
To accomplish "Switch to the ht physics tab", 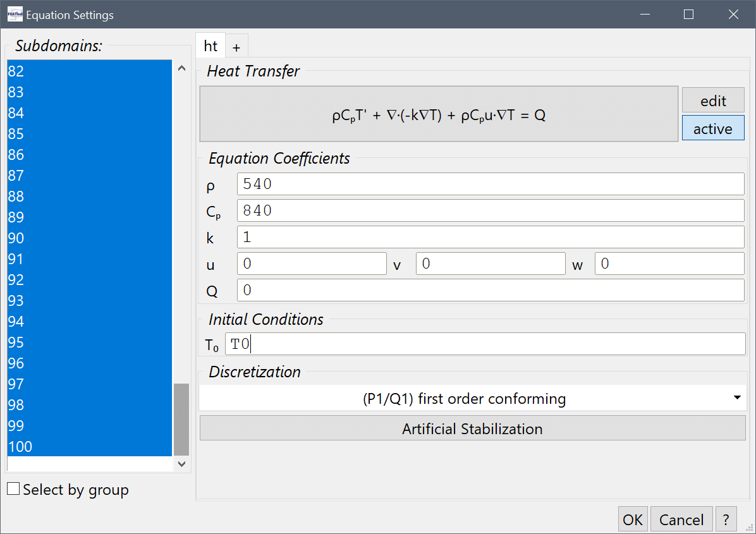I will coord(210,46).
